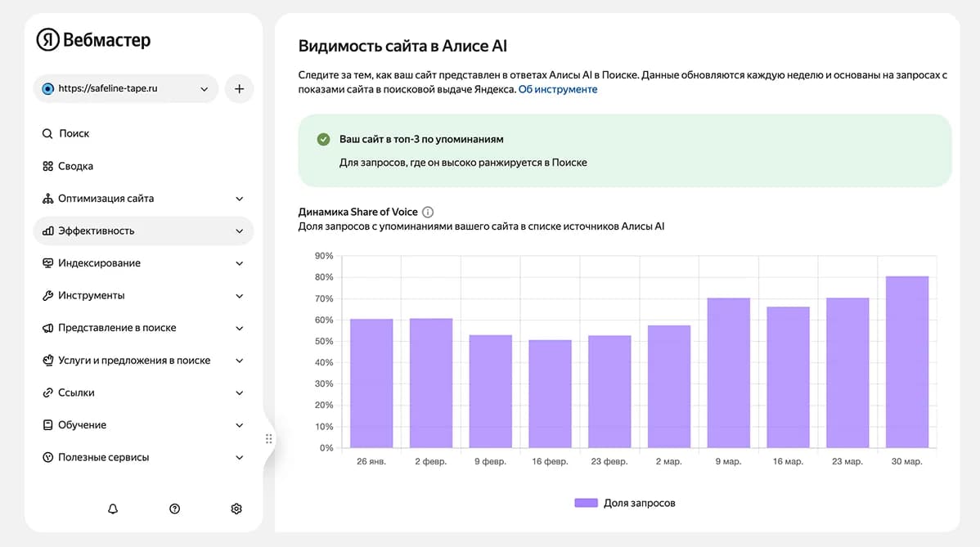Expand Оптимизация сайта chevron
Image resolution: width=980 pixels, height=547 pixels.
[x=240, y=199]
